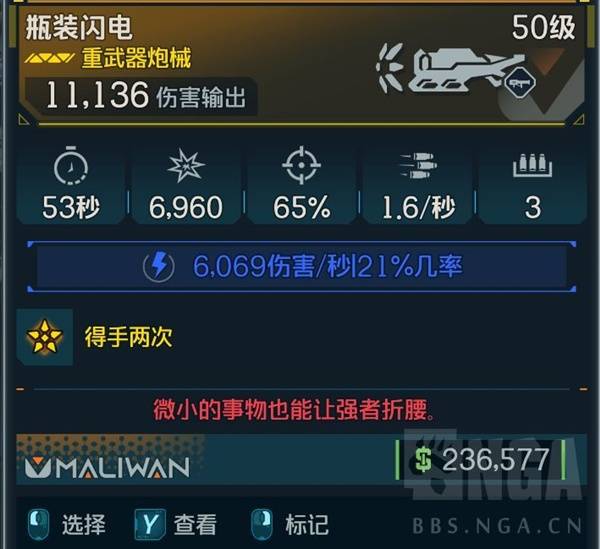Click the green dollar sign icon
600x549 pixels.
[x=423, y=460]
